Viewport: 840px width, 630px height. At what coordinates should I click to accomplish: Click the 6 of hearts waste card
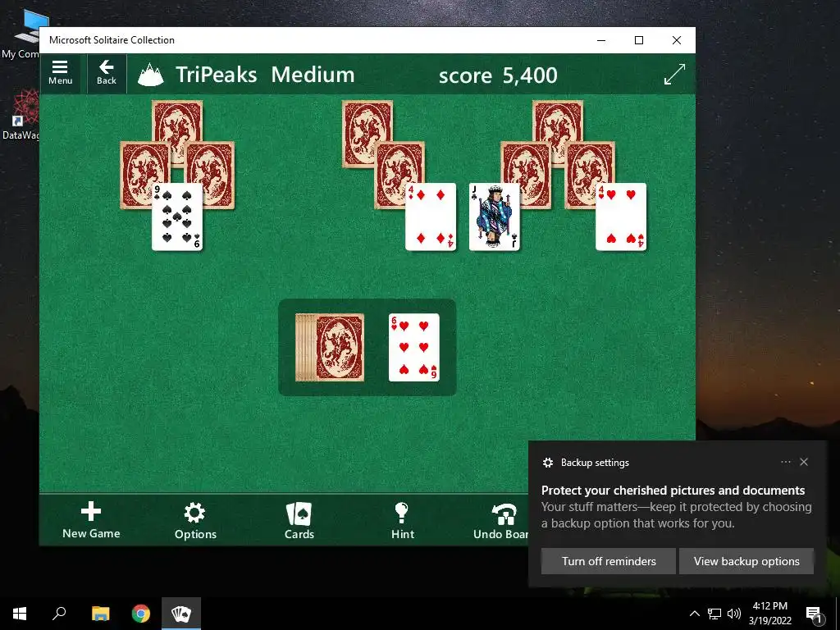(x=414, y=348)
